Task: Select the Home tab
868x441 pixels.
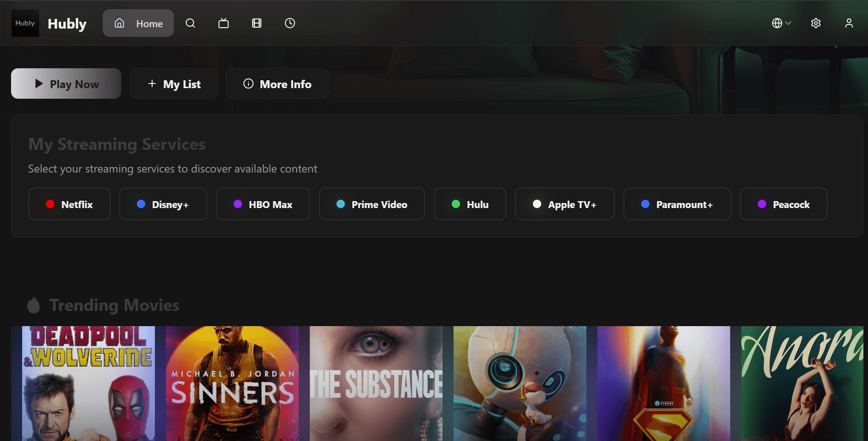Action: [x=138, y=23]
